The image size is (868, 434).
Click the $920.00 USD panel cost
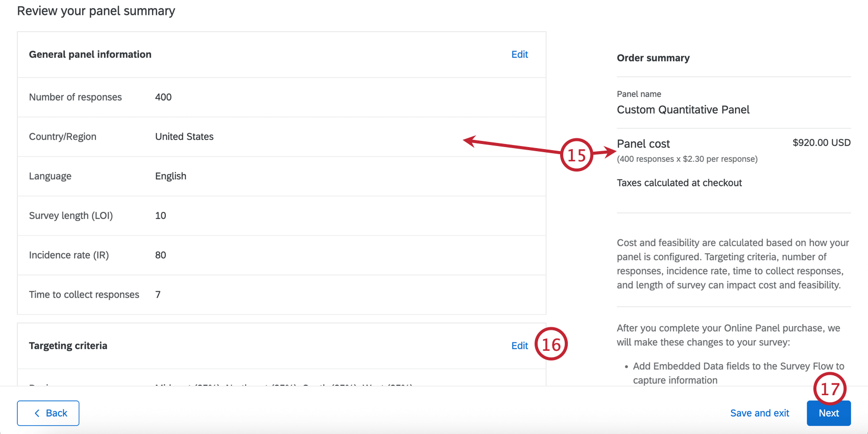click(821, 142)
